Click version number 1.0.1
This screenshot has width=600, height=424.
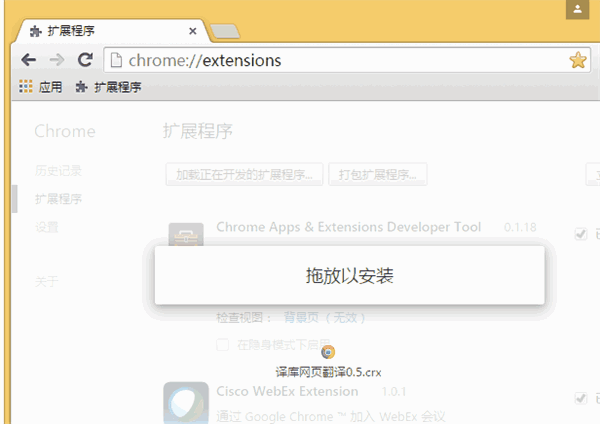click(394, 392)
